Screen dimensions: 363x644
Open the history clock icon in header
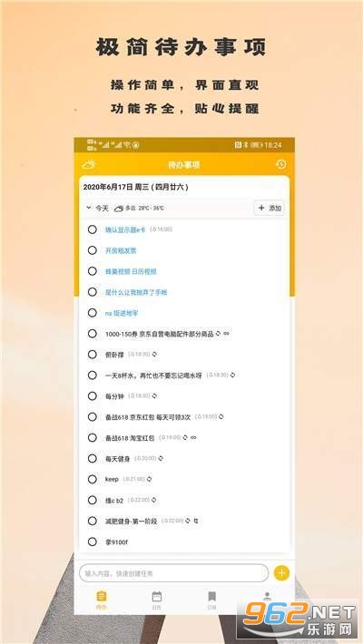click(x=281, y=164)
